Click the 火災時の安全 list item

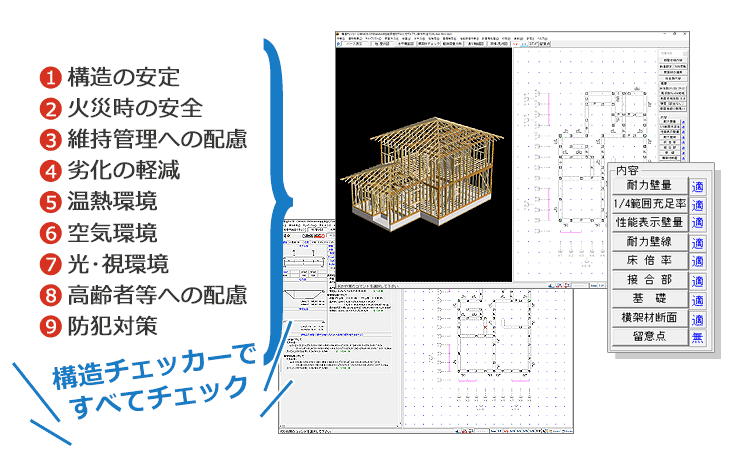pyautogui.click(x=121, y=108)
